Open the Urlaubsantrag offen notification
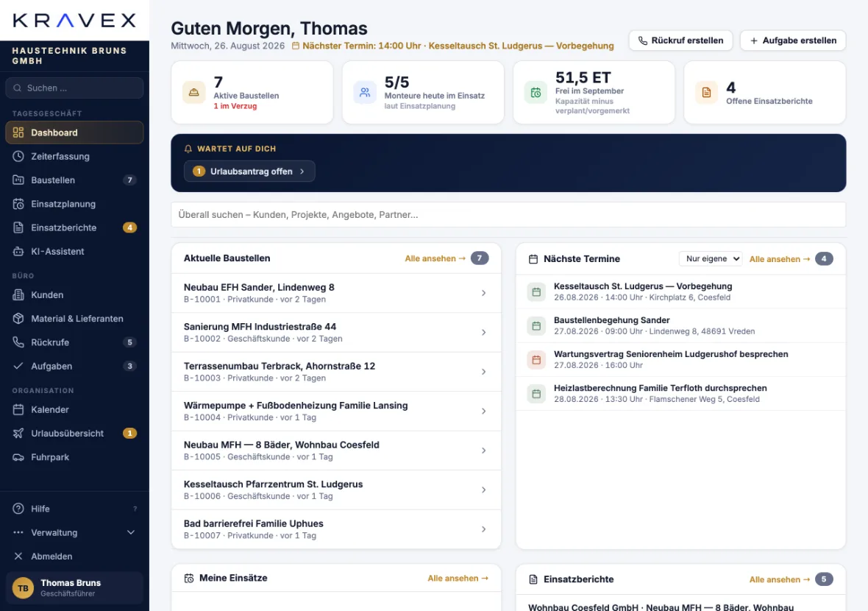The height and width of the screenshot is (611, 868). (x=249, y=172)
